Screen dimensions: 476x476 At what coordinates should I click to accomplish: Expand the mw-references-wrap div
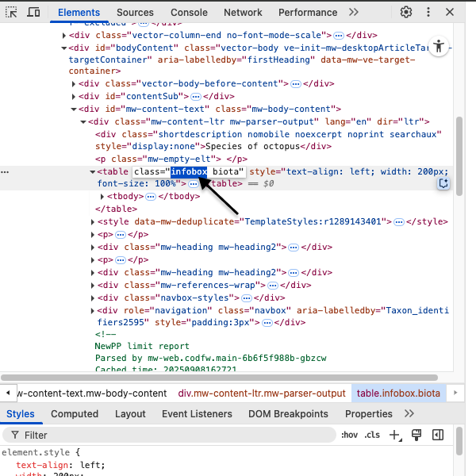[x=94, y=285]
